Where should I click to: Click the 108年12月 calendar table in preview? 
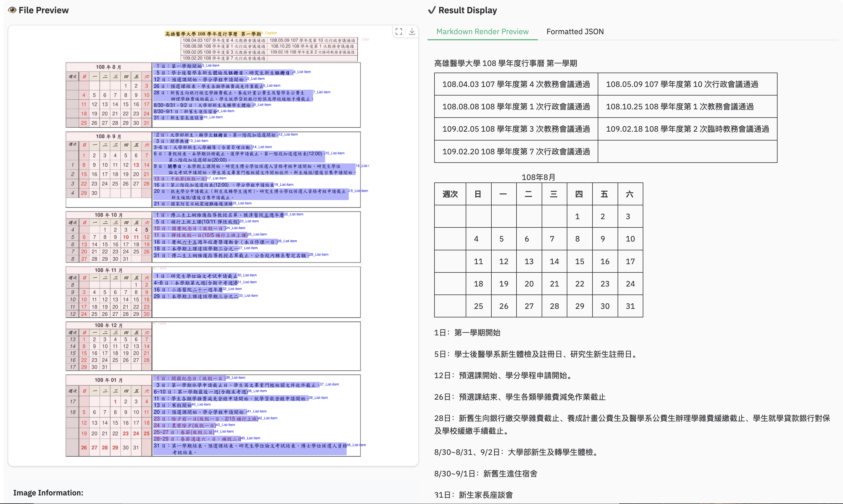[108, 346]
